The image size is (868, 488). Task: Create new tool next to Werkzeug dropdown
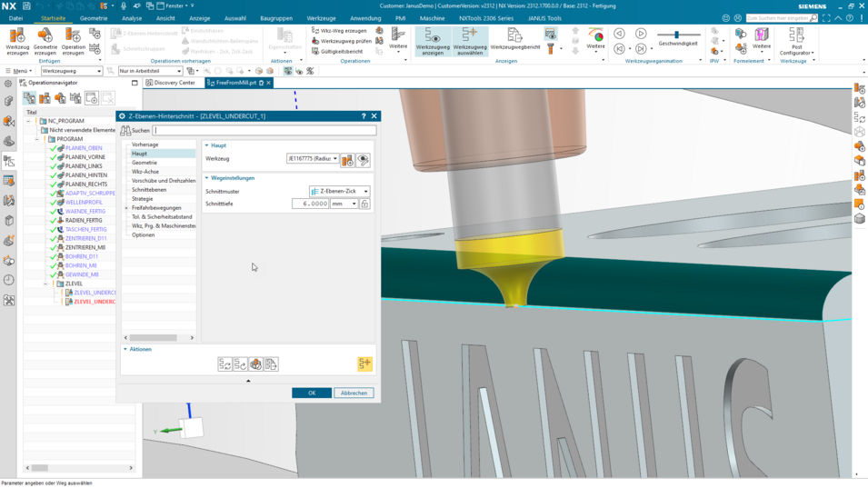pyautogui.click(x=347, y=161)
